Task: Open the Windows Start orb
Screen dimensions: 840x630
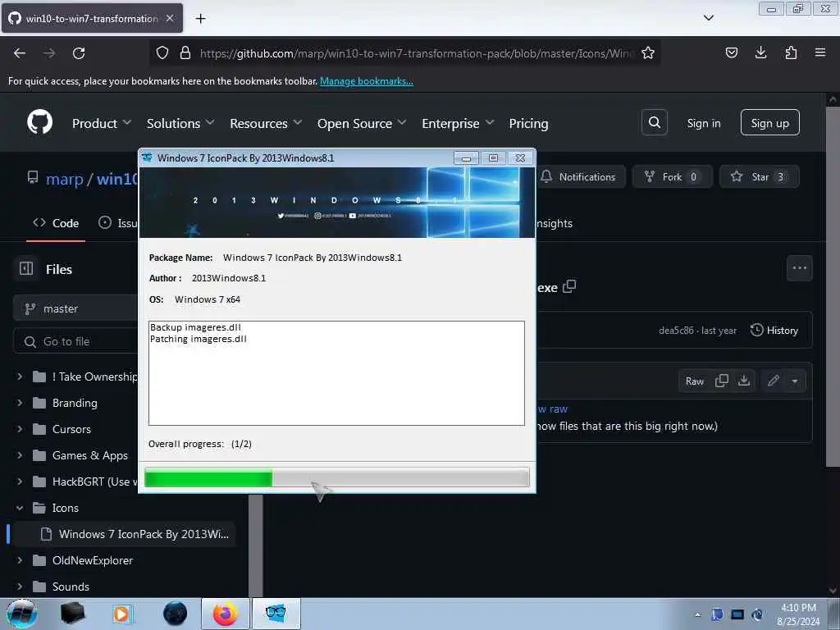Action: 22,614
